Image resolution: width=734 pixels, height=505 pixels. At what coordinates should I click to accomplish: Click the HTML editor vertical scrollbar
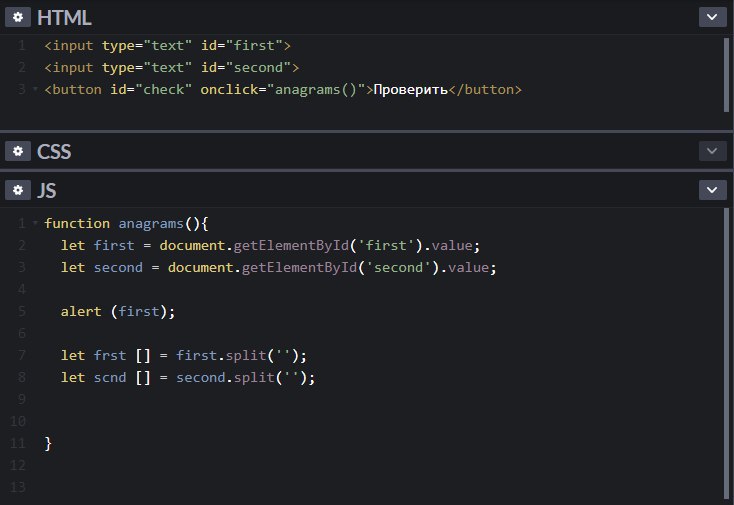pos(727,75)
